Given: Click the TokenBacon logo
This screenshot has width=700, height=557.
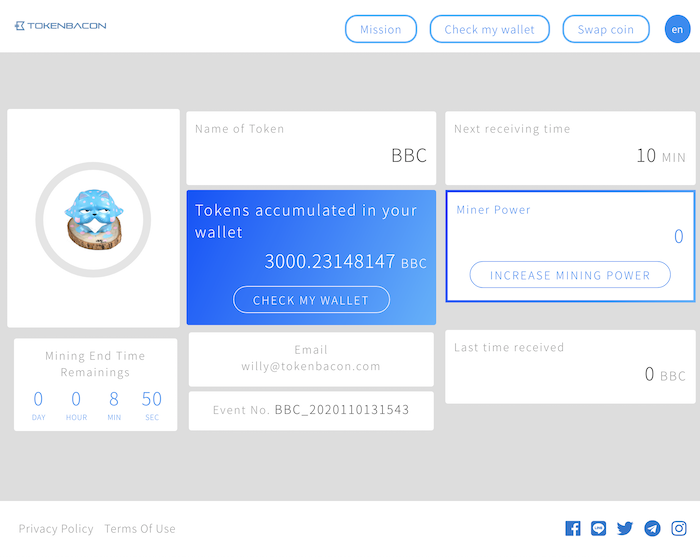Looking at the screenshot, I should point(60,26).
